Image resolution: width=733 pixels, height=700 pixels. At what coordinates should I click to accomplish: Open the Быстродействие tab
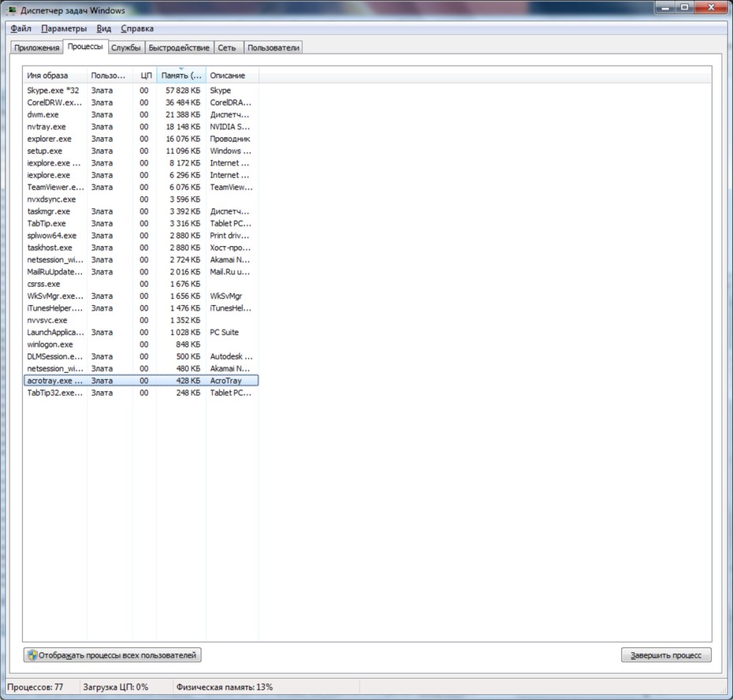click(x=179, y=48)
